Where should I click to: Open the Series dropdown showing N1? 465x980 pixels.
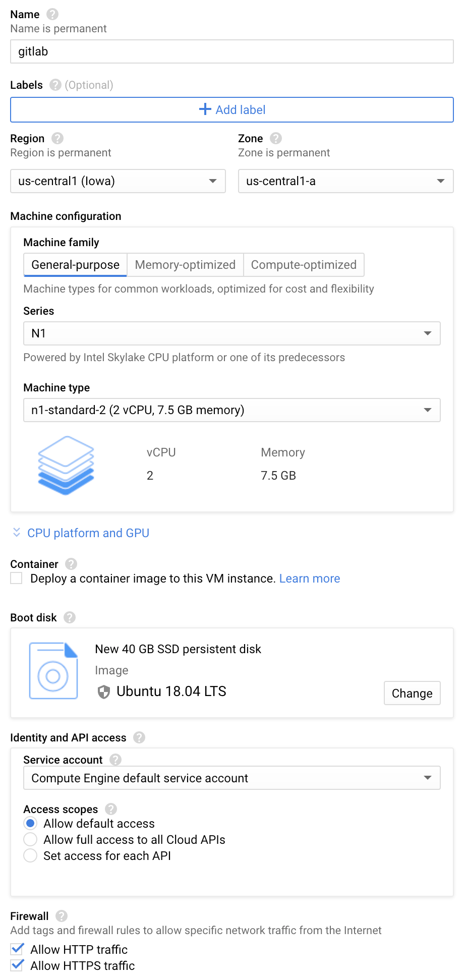tap(232, 333)
